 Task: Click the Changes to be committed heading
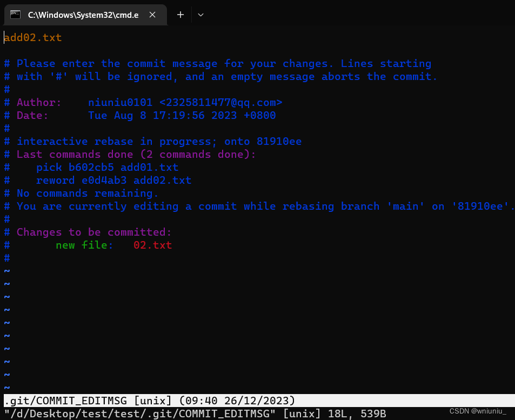pyautogui.click(x=95, y=232)
